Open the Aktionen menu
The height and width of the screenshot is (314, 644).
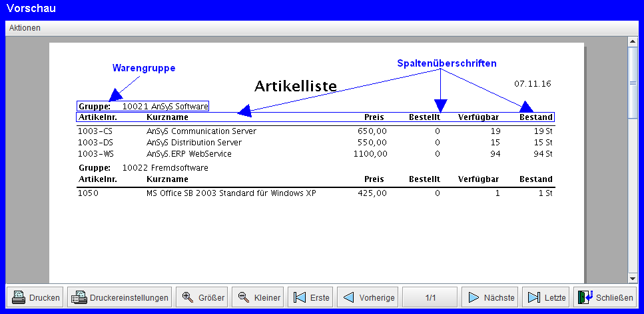coord(25,28)
